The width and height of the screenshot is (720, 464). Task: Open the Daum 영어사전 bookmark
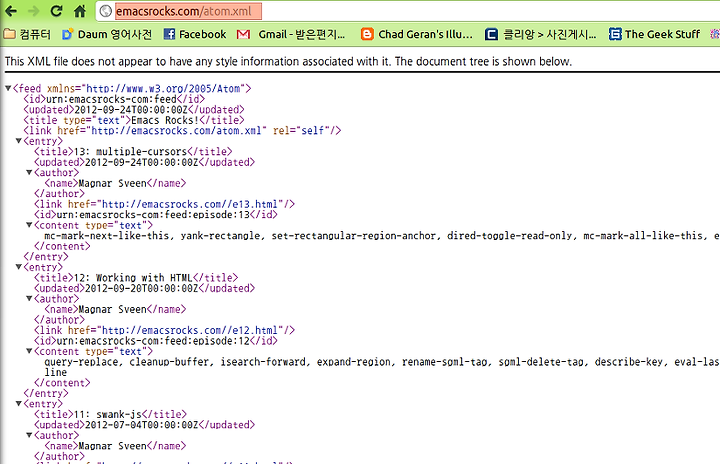coord(107,34)
